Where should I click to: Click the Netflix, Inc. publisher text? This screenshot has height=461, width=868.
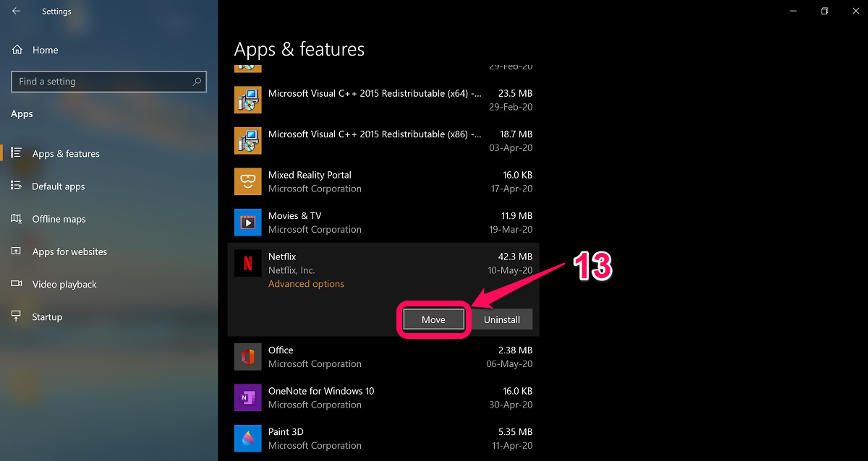coord(292,270)
